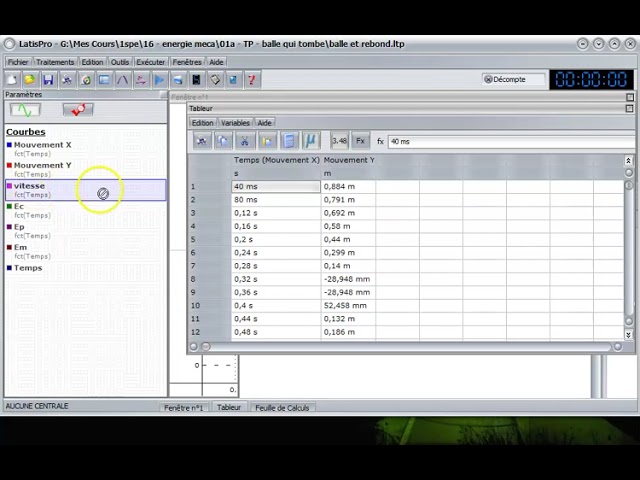Start acquisition with the blue play arrow
Screen dimensions: 640x480
[160, 80]
